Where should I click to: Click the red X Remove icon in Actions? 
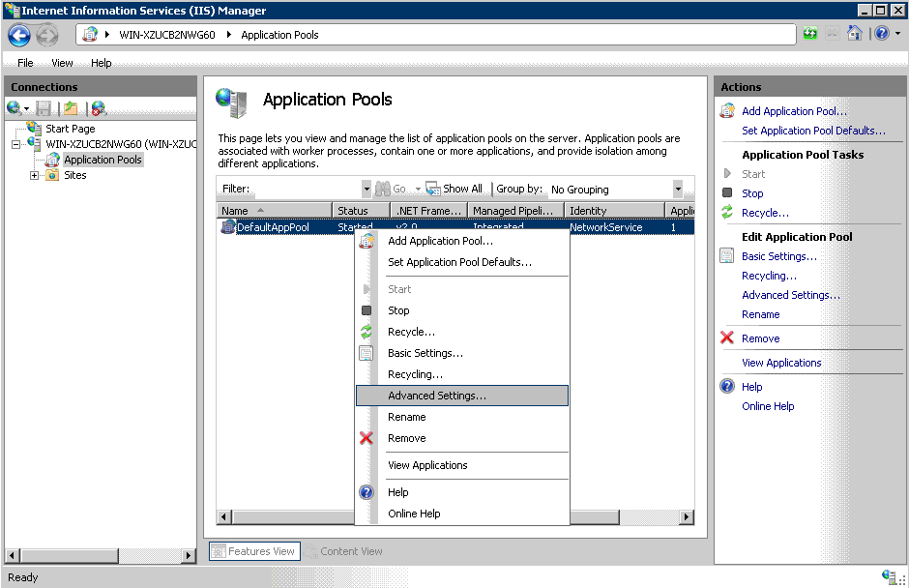[x=727, y=338]
